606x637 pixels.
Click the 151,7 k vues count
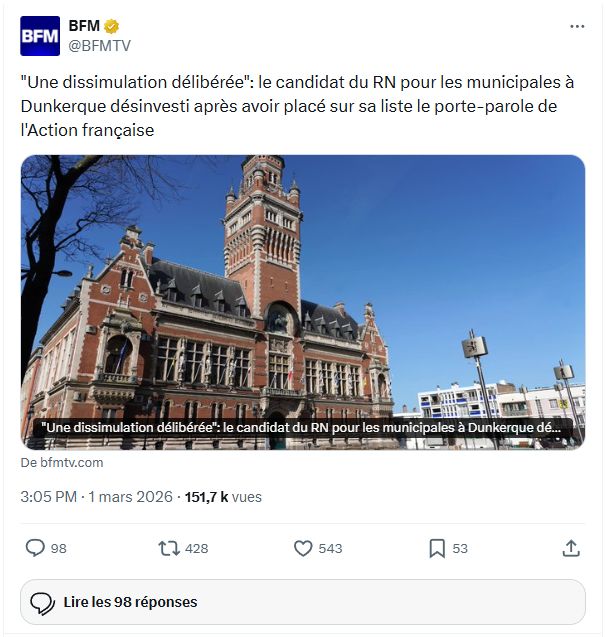[x=222, y=496]
